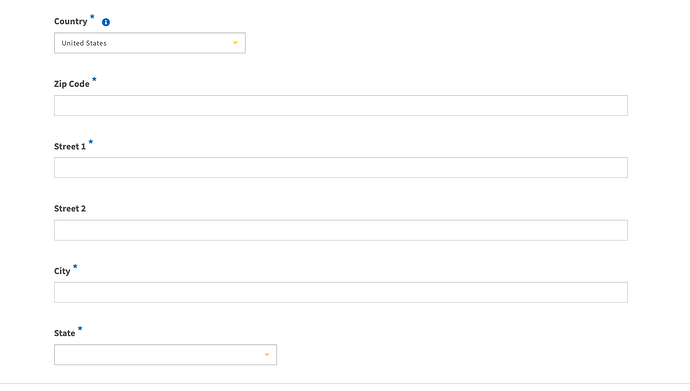The image size is (690, 391).
Task: Click the yellow chevron in State dropdown
Action: tap(267, 354)
